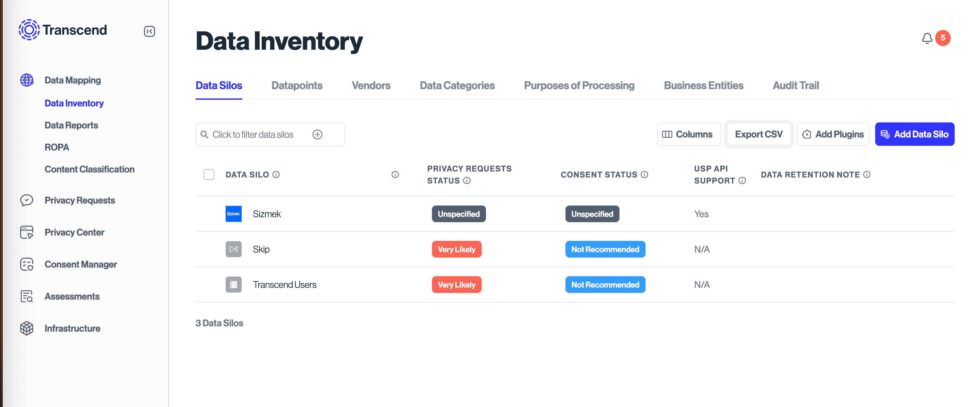Switch to the Datapoints tab
The height and width of the screenshot is (407, 980).
pyautogui.click(x=297, y=86)
